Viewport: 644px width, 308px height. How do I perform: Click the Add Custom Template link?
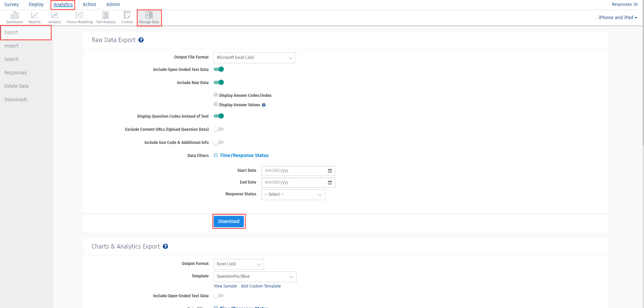point(261,286)
